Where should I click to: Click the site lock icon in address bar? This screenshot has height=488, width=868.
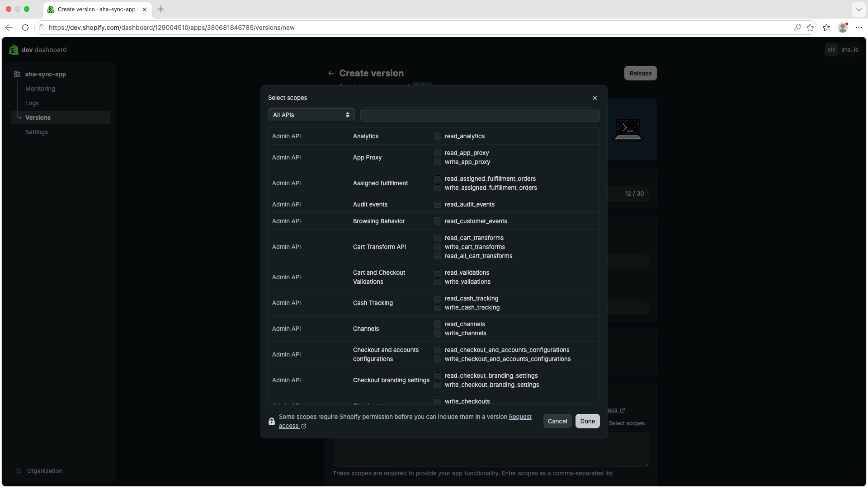click(x=42, y=28)
